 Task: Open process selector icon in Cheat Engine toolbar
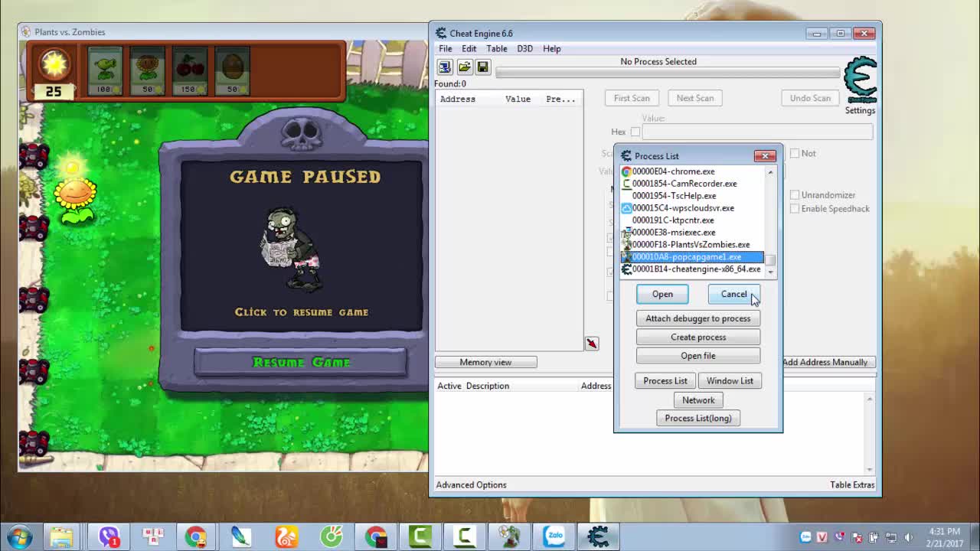pyautogui.click(x=445, y=67)
